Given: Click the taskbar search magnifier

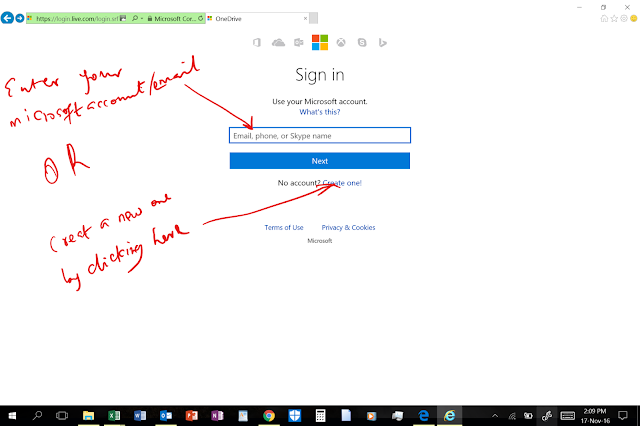Looking at the screenshot, I should click(37, 416).
